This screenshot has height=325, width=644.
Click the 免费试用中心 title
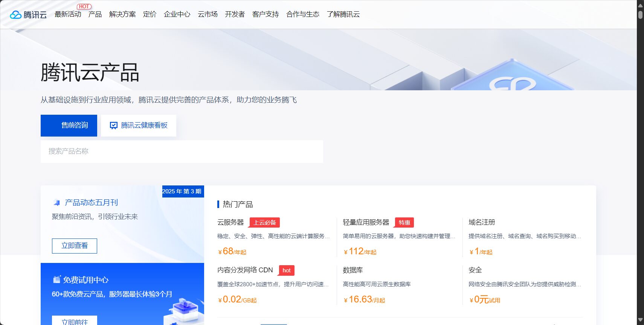(86, 280)
